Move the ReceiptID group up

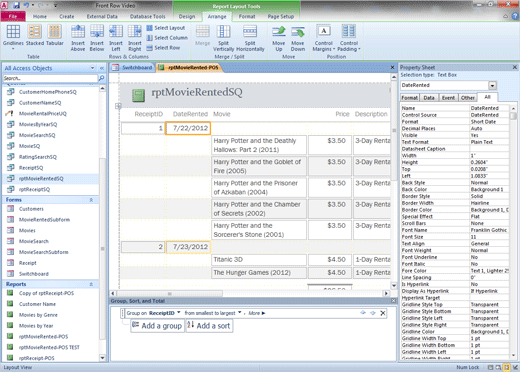[363, 313]
